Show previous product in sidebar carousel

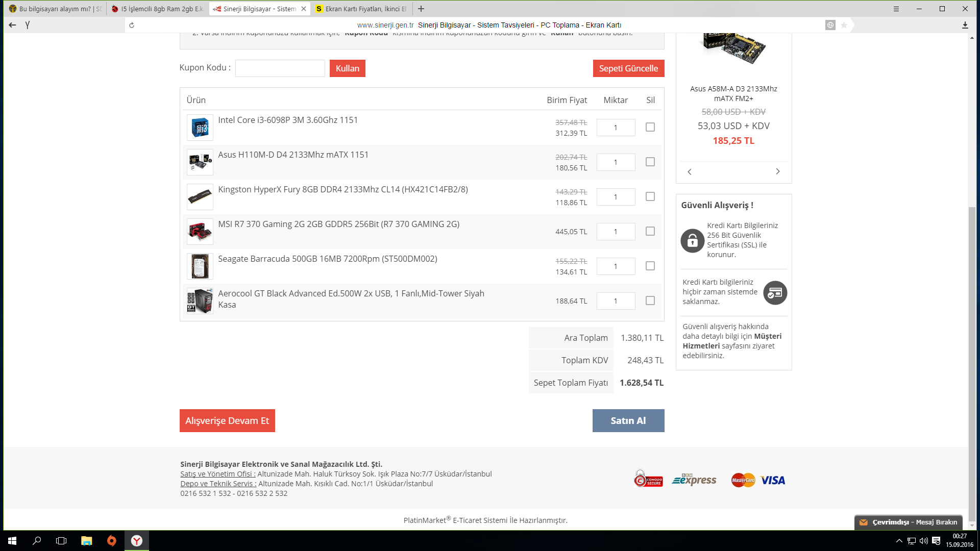point(690,172)
